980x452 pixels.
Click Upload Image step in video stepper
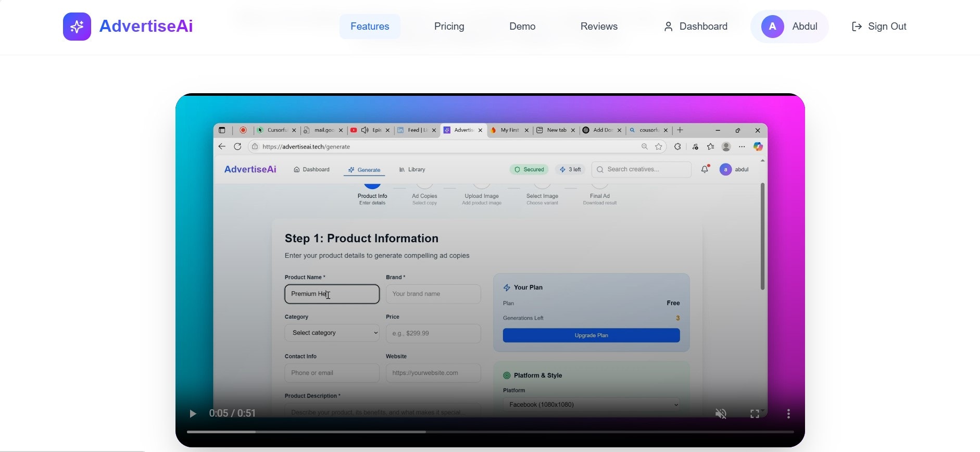[482, 196]
